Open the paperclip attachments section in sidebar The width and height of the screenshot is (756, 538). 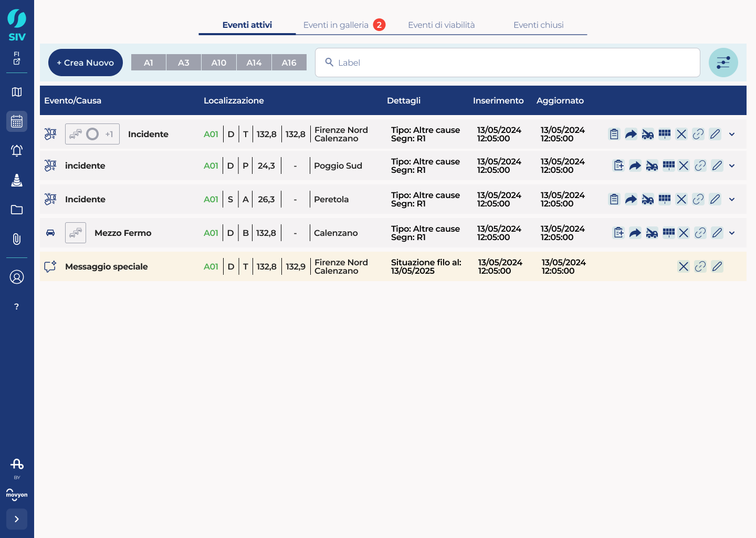tap(17, 239)
